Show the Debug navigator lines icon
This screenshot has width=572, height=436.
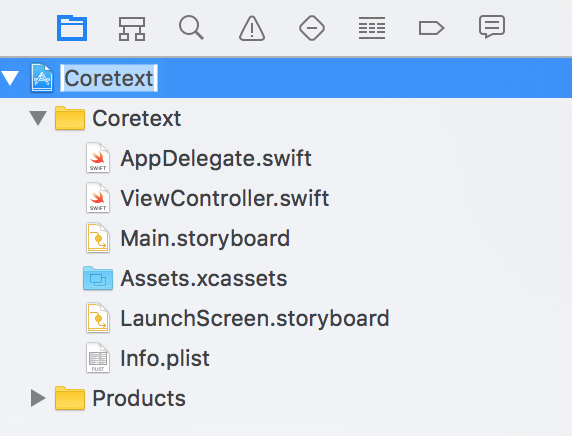coord(372,28)
